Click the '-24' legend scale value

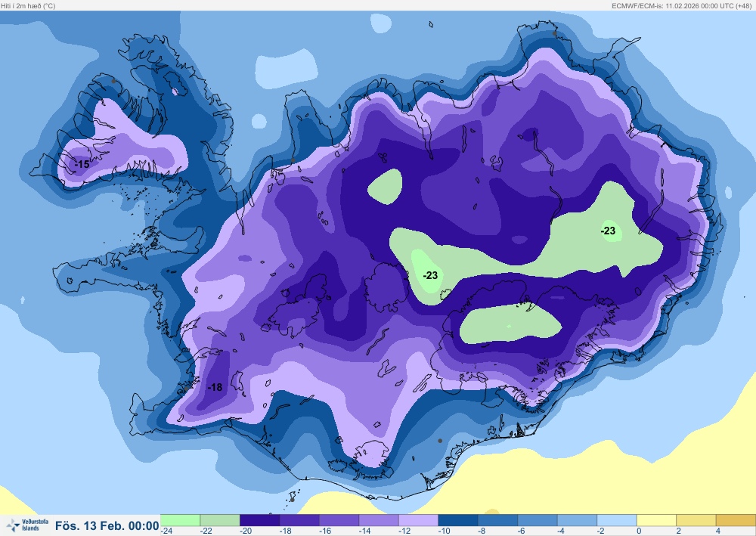pos(167,531)
